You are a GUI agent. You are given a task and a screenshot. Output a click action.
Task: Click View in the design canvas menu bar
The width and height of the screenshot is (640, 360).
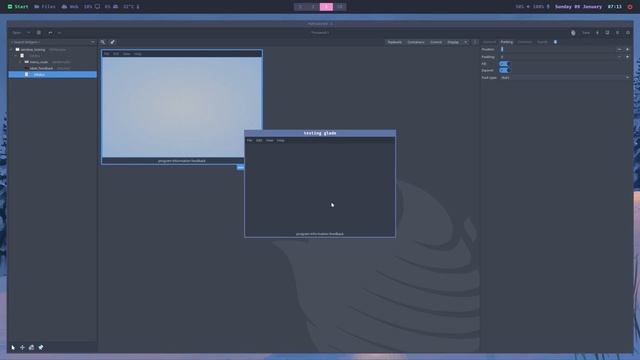click(127, 54)
